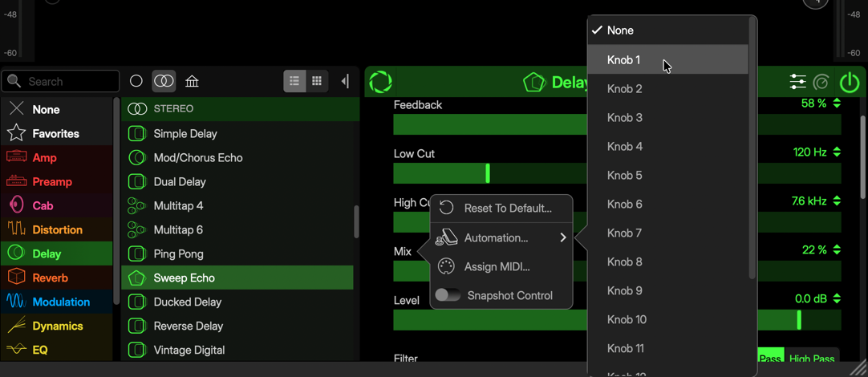Viewport: 868px width, 377px height.
Task: Click the bypass assign gauge icon
Action: pyautogui.click(x=821, y=83)
